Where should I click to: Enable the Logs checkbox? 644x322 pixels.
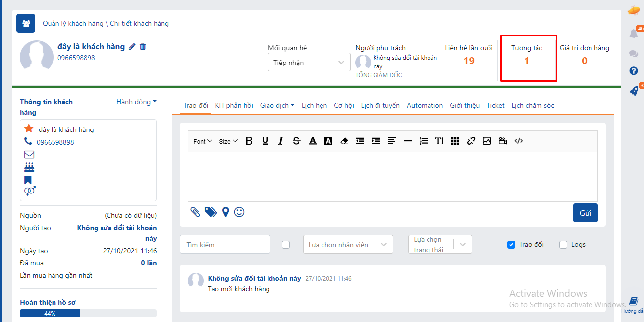[x=563, y=245]
